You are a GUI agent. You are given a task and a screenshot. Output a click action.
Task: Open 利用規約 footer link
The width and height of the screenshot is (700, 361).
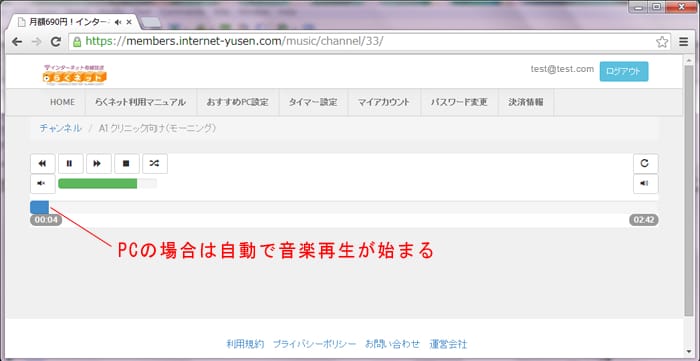(x=245, y=344)
